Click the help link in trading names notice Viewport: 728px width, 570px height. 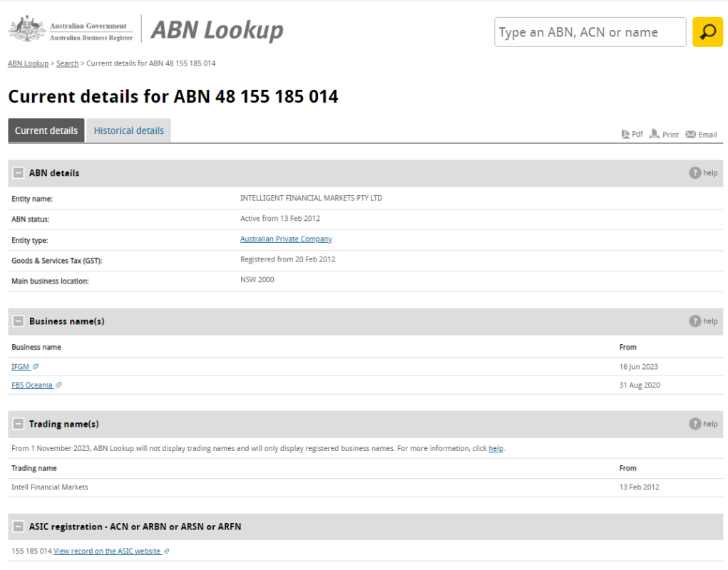click(x=496, y=448)
